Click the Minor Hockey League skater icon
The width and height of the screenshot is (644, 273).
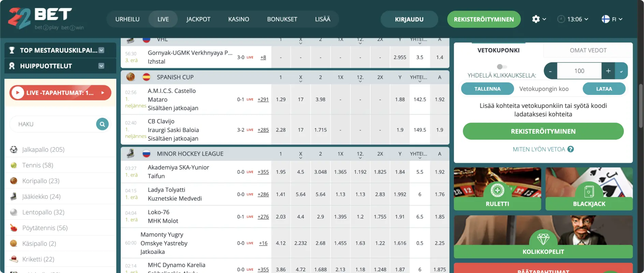point(131,154)
